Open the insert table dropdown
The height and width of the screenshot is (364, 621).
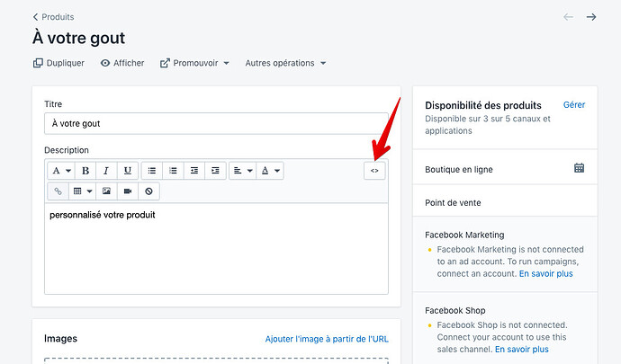tap(83, 191)
